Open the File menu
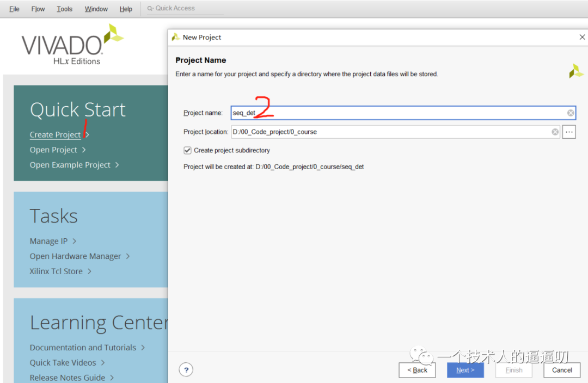588x383 pixels. click(x=14, y=9)
